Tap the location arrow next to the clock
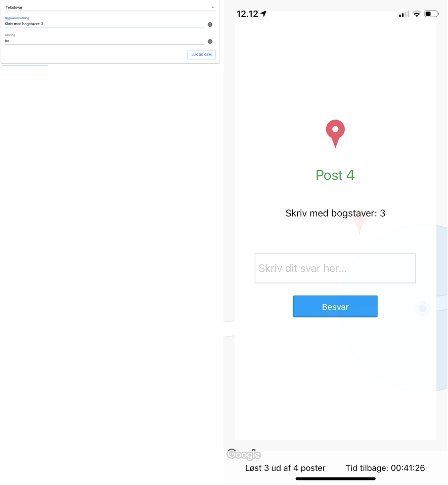 click(x=263, y=14)
